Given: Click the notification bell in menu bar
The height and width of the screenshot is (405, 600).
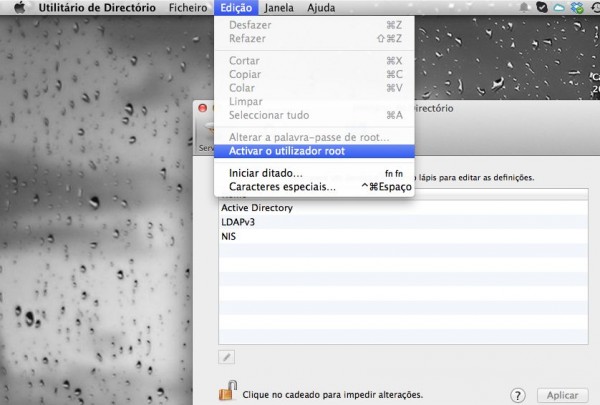Looking at the screenshot, I should [x=524, y=7].
